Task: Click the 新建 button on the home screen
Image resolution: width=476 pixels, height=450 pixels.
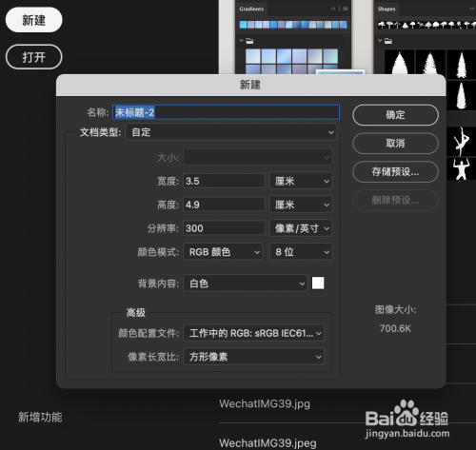Action: pos(34,20)
